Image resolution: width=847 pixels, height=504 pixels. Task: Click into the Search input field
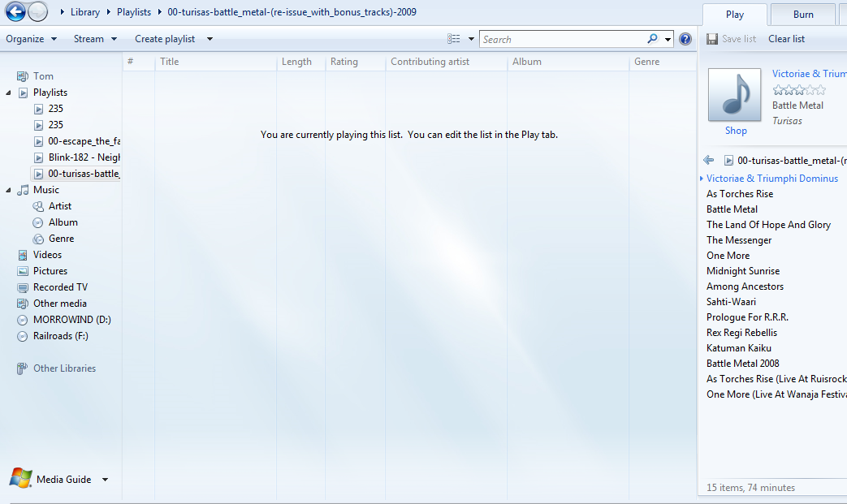[x=564, y=39]
